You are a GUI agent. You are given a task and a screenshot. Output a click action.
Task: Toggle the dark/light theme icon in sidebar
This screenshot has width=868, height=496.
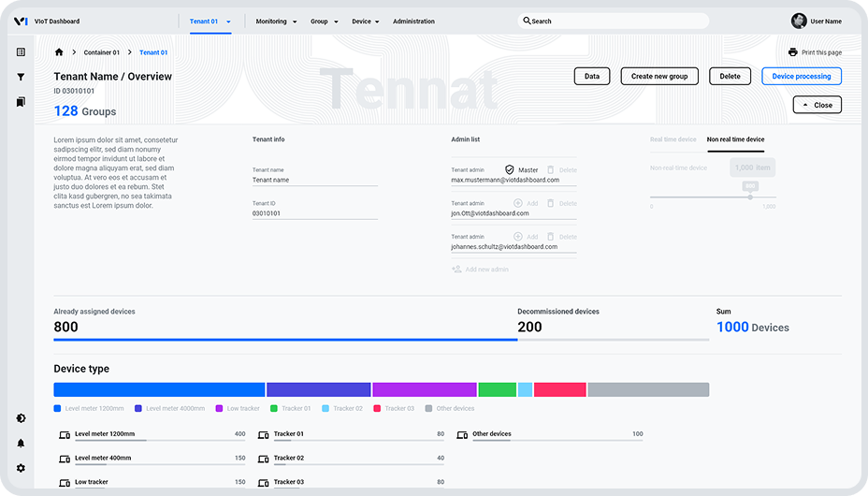[21, 418]
